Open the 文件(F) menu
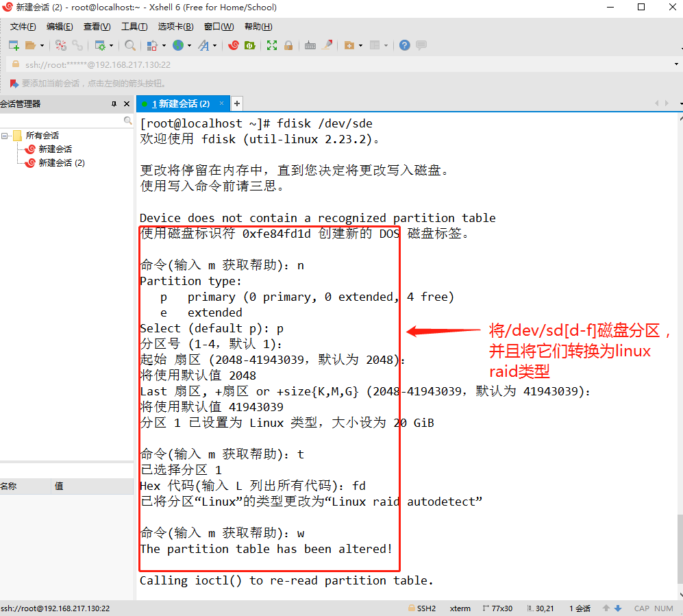 (x=23, y=27)
